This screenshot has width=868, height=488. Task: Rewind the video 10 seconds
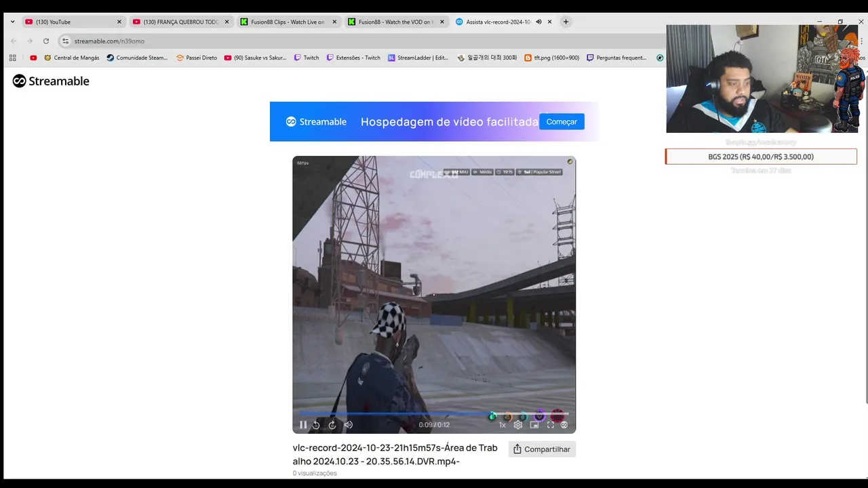click(x=316, y=425)
